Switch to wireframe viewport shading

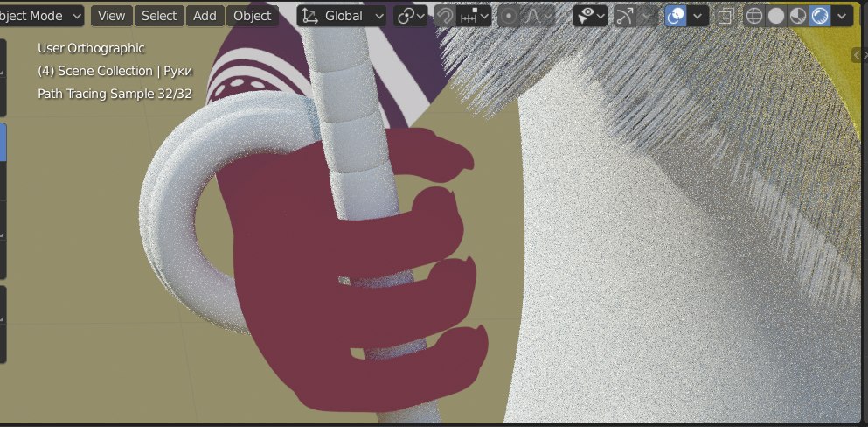[x=754, y=16]
